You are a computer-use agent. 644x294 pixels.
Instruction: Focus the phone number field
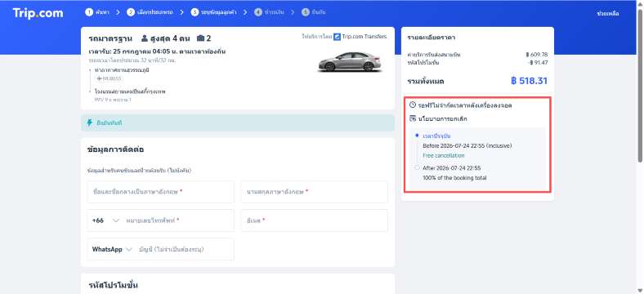coord(178,220)
